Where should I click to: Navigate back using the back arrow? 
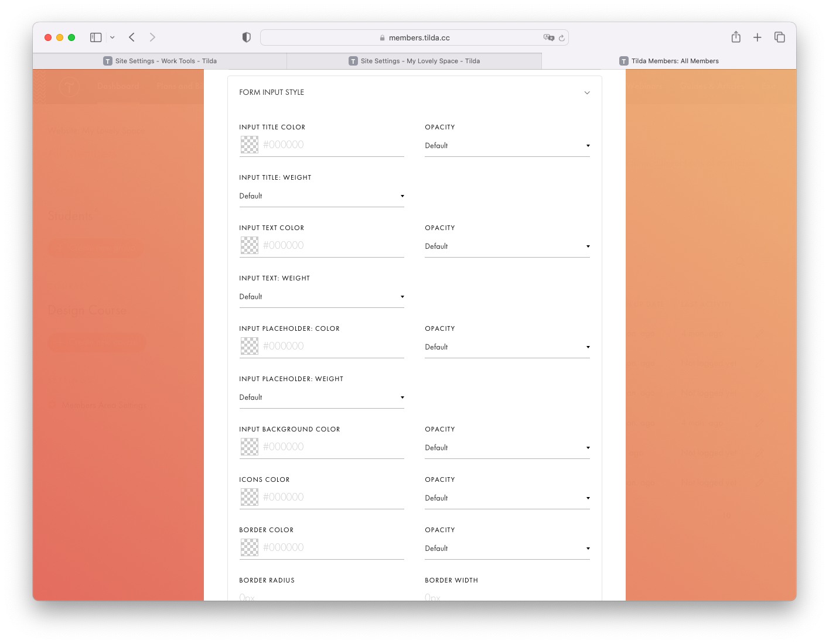(131, 37)
